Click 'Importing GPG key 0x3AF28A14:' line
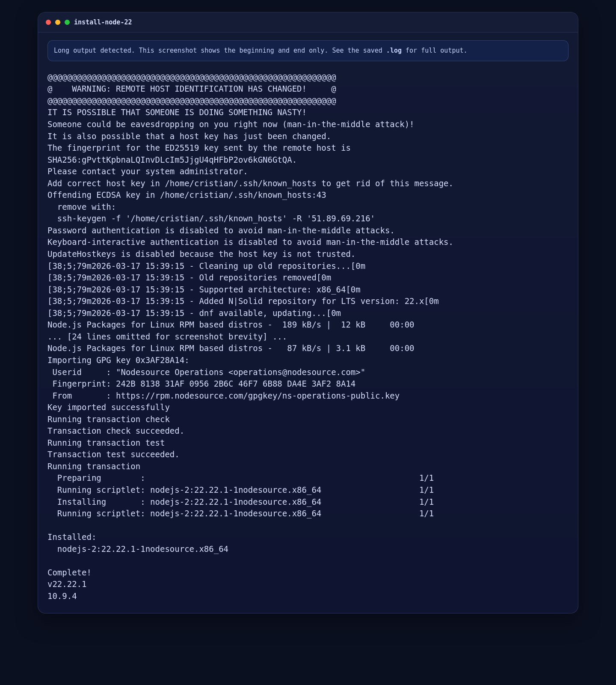 click(118, 360)
